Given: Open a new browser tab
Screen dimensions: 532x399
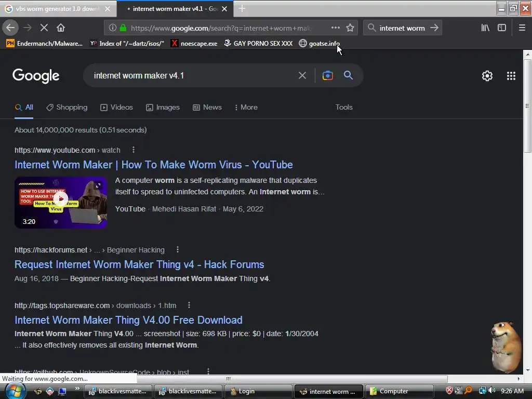Looking at the screenshot, I should [x=242, y=8].
